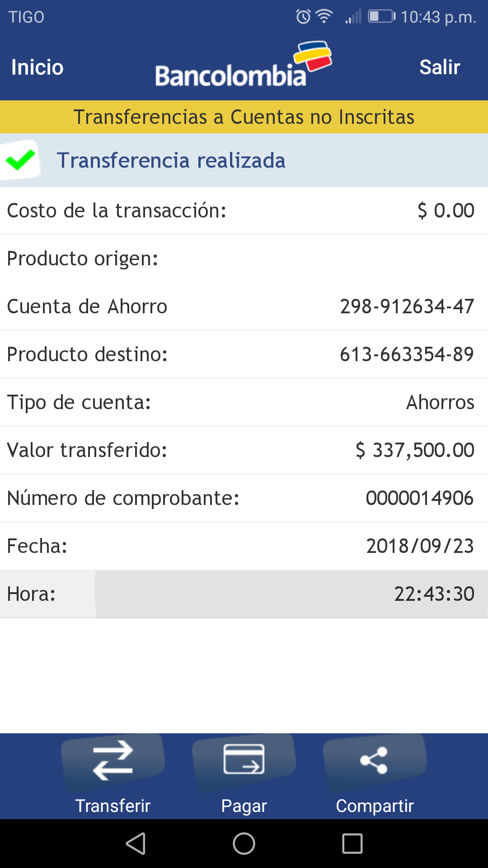The image size is (488, 868).
Task: Tap the battery status icon
Action: (x=381, y=17)
